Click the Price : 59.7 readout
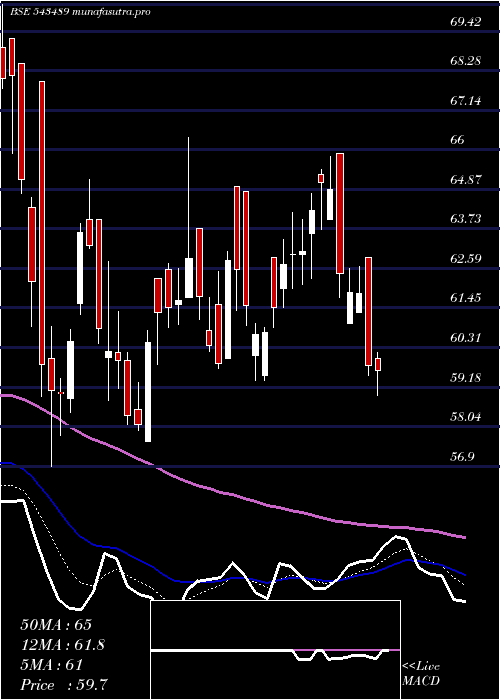 (x=63, y=685)
